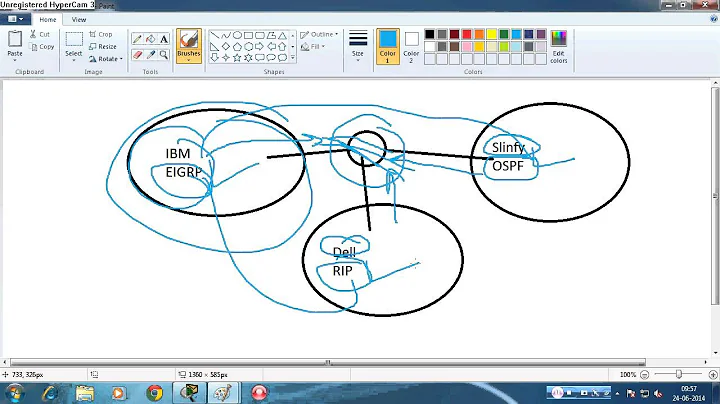Choose the Line shape
720x404 pixels.
pyautogui.click(x=214, y=35)
